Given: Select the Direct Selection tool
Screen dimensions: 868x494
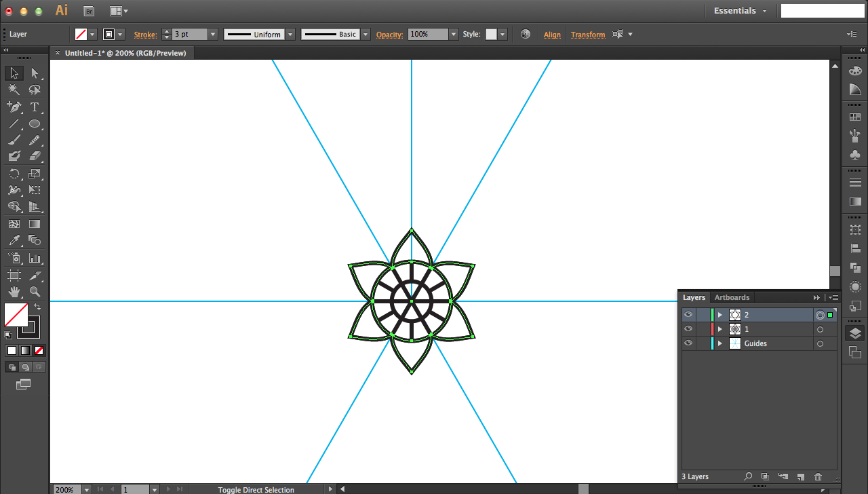Looking at the screenshot, I should [x=35, y=73].
